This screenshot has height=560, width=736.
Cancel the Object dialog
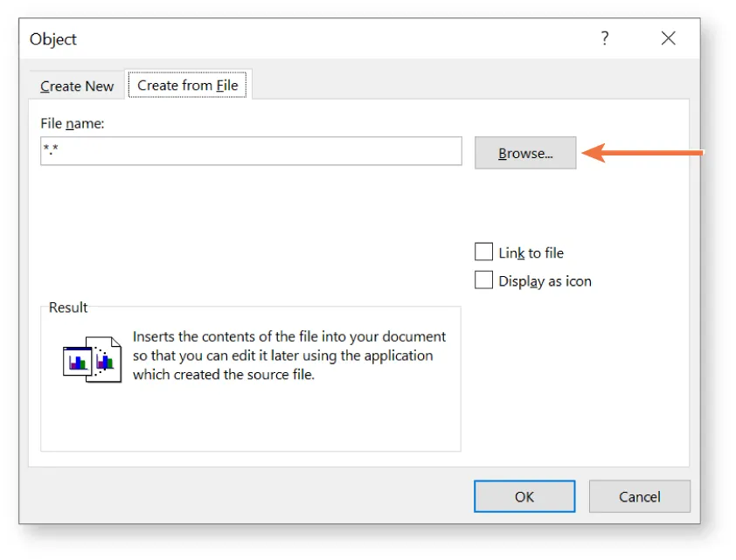point(640,496)
